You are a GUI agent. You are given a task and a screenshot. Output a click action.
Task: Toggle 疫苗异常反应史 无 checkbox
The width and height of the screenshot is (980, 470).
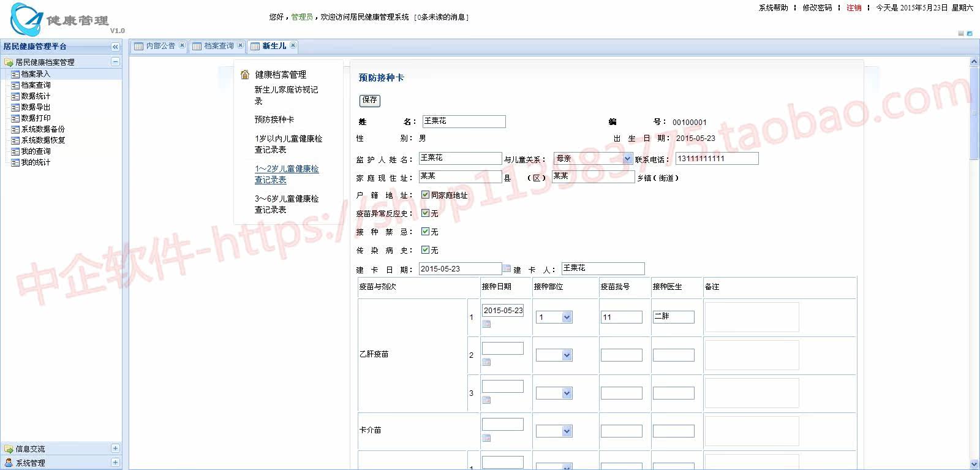[x=425, y=213]
